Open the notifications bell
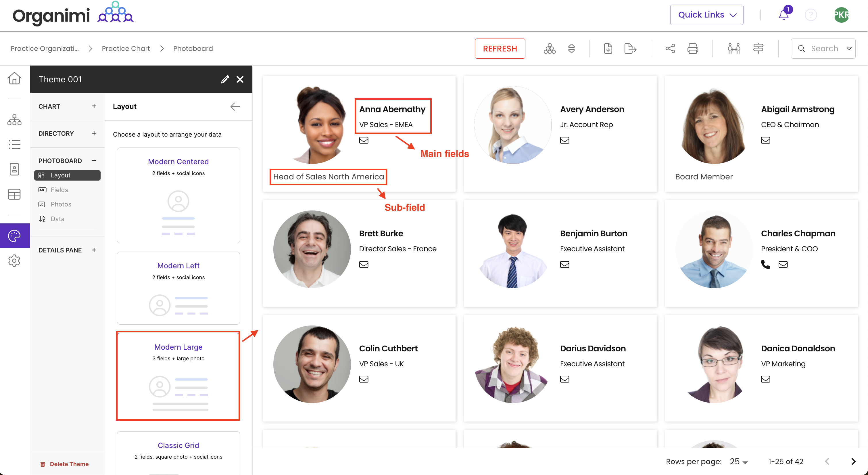 [784, 15]
